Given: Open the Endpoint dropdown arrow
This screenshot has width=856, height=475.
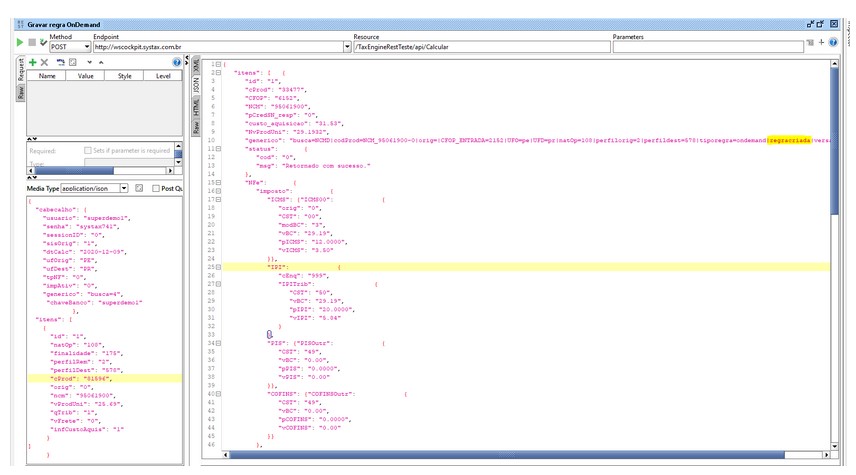Looking at the screenshot, I should (347, 47).
